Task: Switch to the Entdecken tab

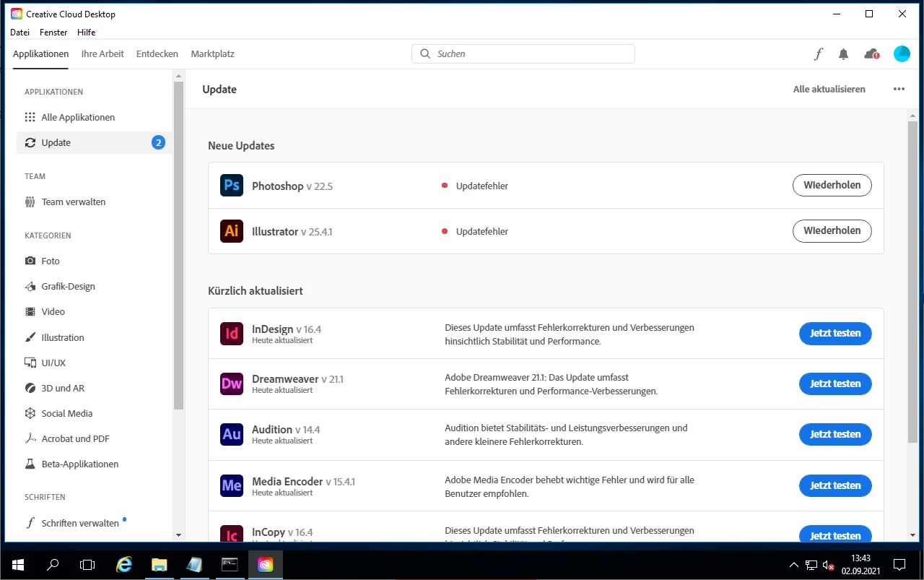Action: 157,54
